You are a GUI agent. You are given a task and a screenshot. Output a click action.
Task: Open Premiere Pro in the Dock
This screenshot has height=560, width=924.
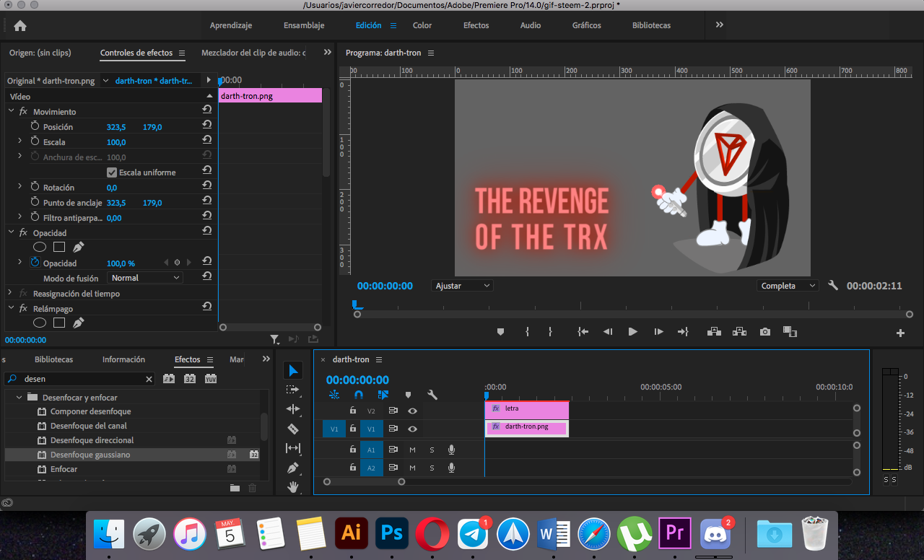(x=675, y=533)
